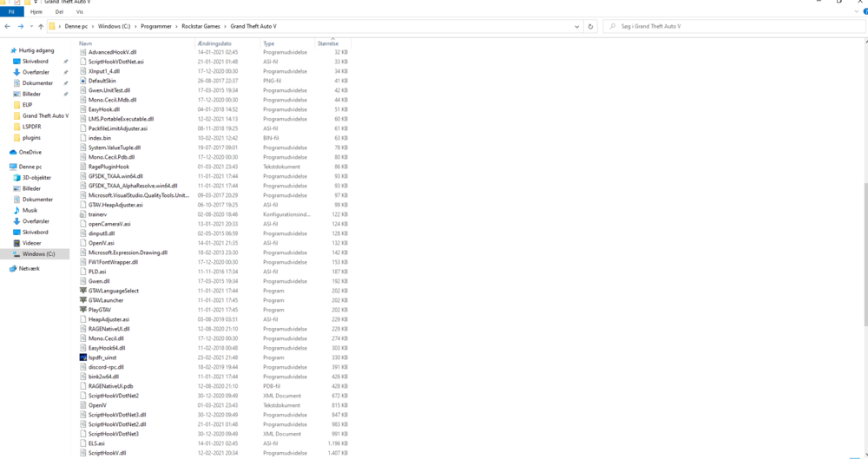
Task: Select the PlayGTAV program icon
Action: (83, 310)
